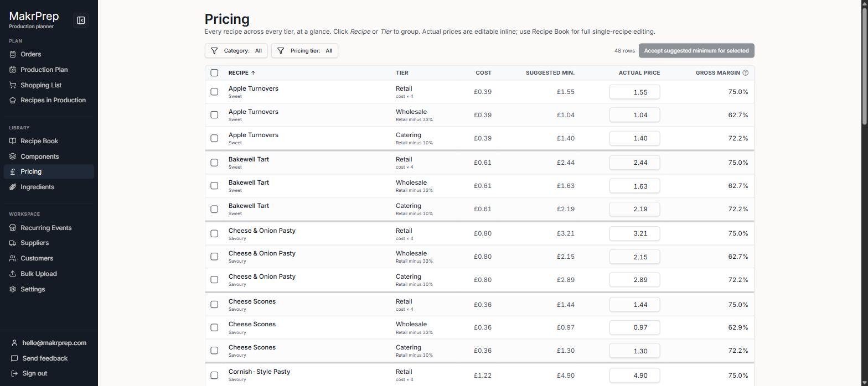Click the 48 rows count label
Screen dimensions: 868x386
[624, 51]
